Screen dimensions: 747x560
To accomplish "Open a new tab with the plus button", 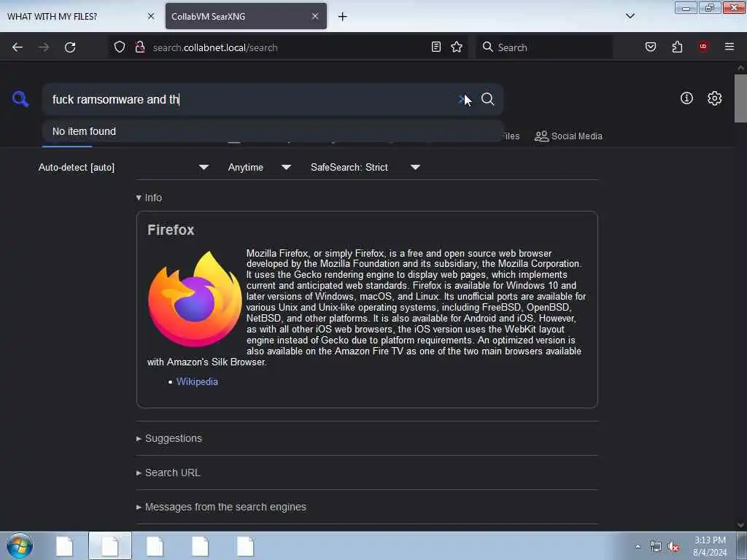I will [x=343, y=17].
